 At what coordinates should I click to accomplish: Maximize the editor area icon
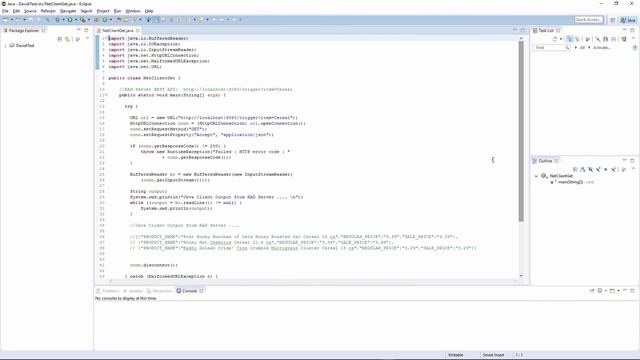(522, 31)
